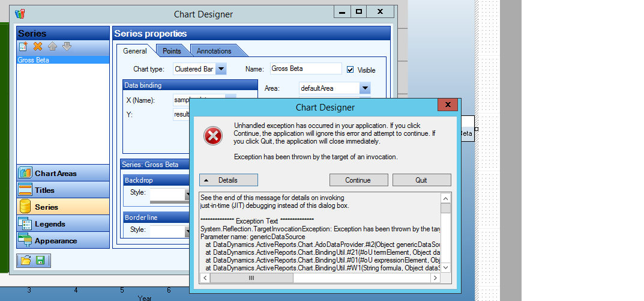Open the Area dropdown showing defaultArea
This screenshot has height=301, width=644.
[365, 88]
